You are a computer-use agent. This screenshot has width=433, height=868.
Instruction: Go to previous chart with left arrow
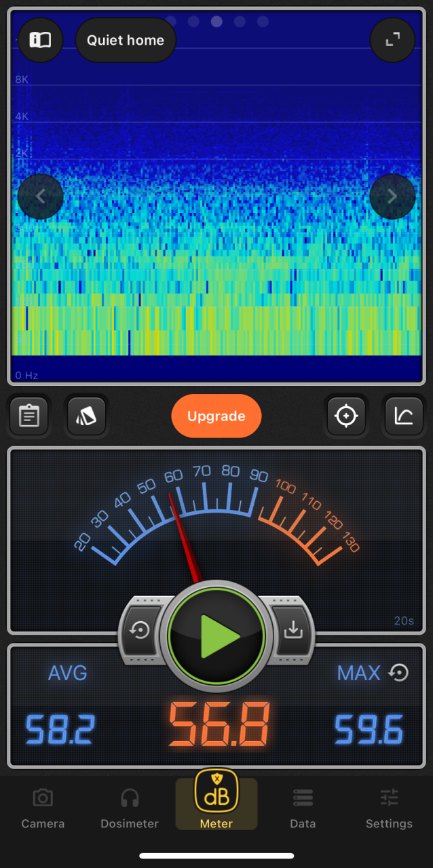tap(40, 197)
